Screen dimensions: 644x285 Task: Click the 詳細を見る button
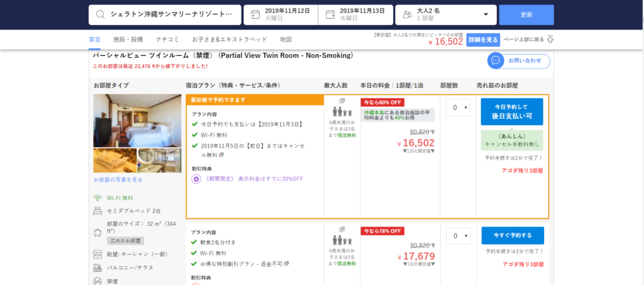click(483, 40)
